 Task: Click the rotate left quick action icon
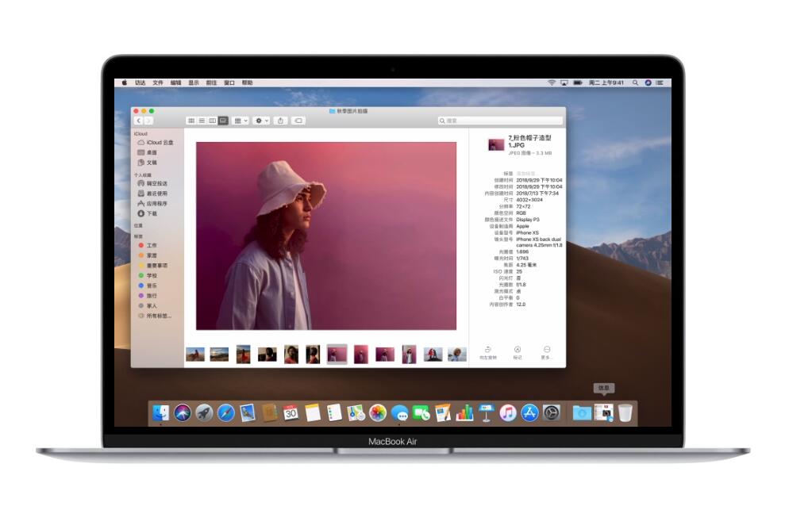[487, 350]
